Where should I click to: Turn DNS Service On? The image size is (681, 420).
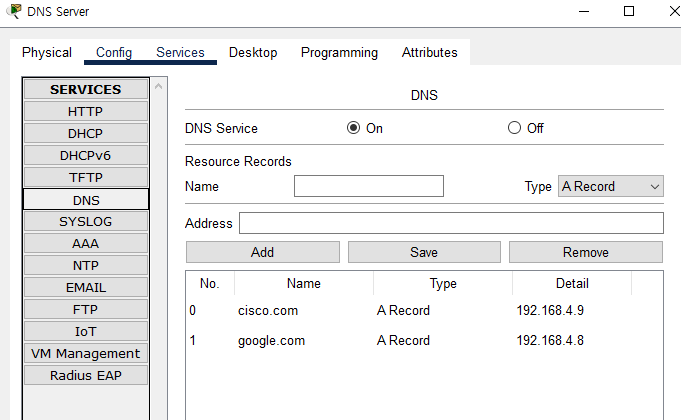tap(354, 128)
